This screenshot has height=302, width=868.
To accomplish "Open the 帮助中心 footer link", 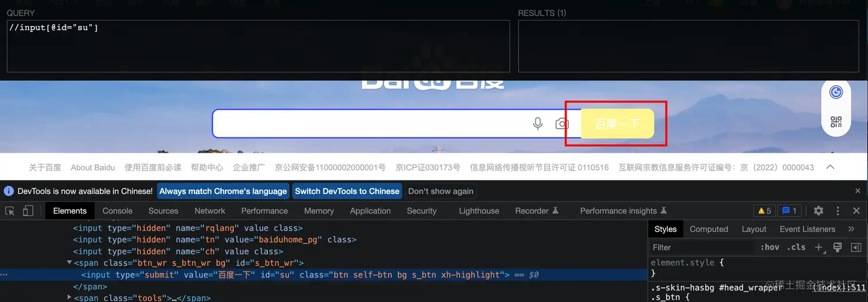I will tap(207, 167).
